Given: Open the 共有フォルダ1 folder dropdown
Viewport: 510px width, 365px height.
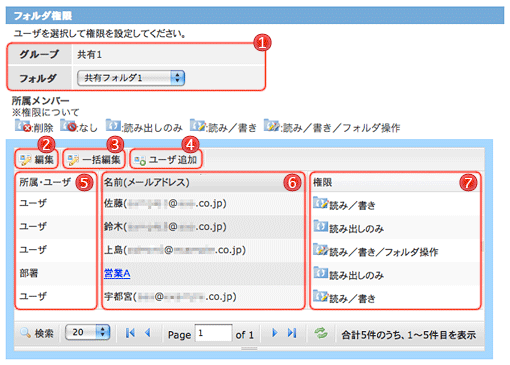Looking at the screenshot, I should [x=131, y=78].
